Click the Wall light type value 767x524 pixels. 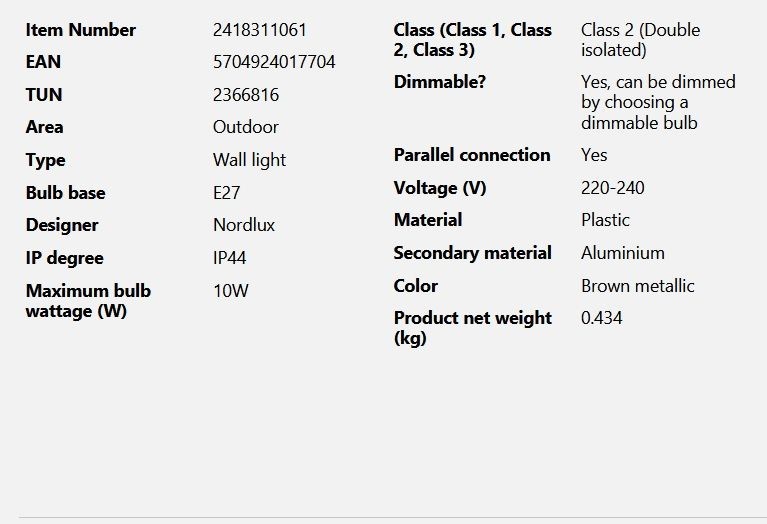click(249, 160)
